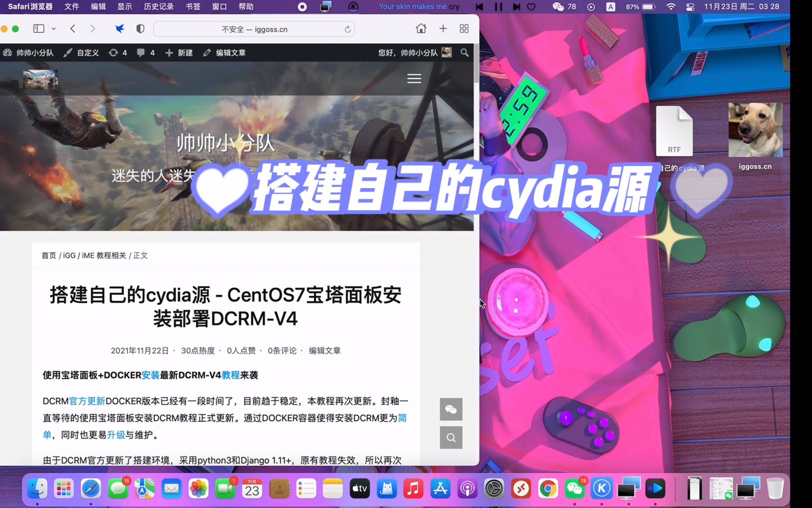Click the site logo thumbnail
The height and width of the screenshot is (508, 812).
tap(40, 79)
